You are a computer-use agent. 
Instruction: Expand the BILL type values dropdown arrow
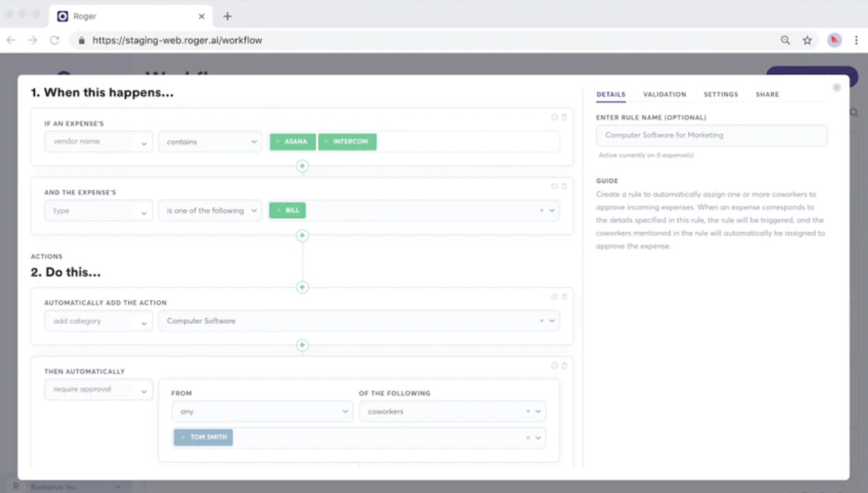(x=552, y=211)
